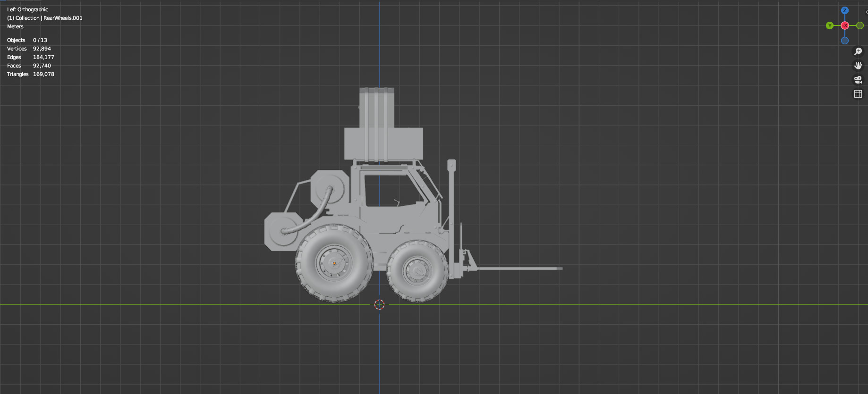This screenshot has height=394, width=868.
Task: Click the hand pan view icon
Action: point(858,66)
